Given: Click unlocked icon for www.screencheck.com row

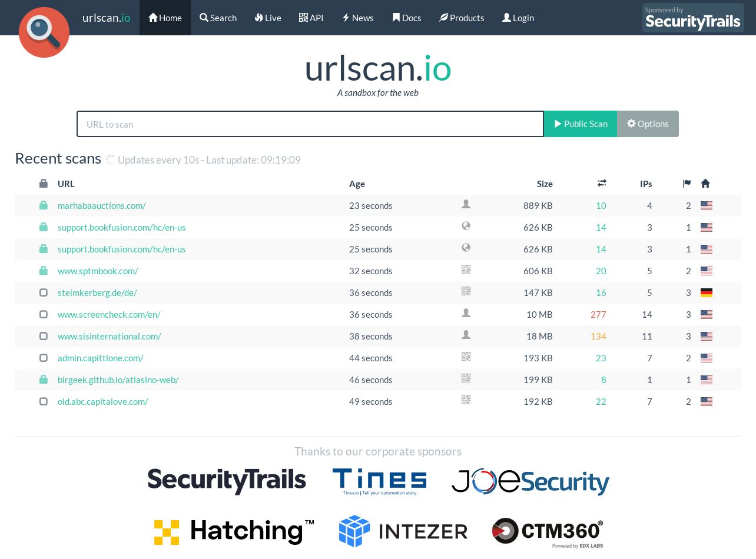Looking at the screenshot, I should pyautogui.click(x=44, y=314).
